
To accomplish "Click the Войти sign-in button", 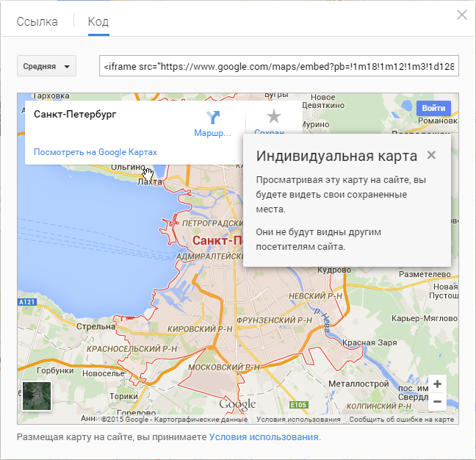I will pyautogui.click(x=433, y=109).
